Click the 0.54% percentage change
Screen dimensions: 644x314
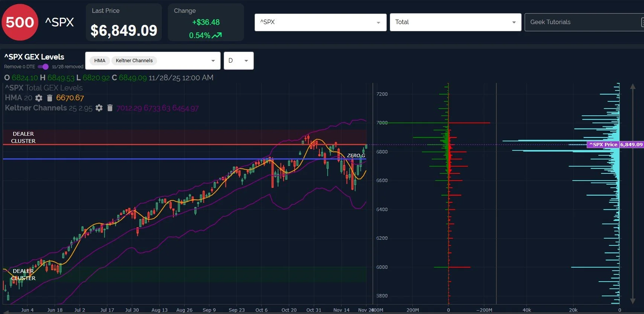point(200,35)
